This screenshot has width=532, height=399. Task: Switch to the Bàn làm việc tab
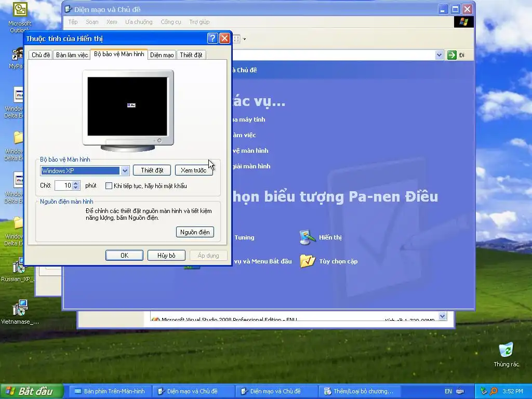click(x=72, y=55)
